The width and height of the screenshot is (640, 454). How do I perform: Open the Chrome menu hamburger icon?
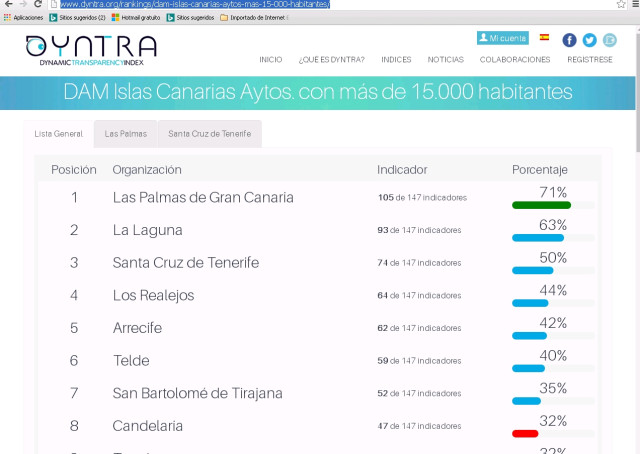pyautogui.click(x=636, y=4)
